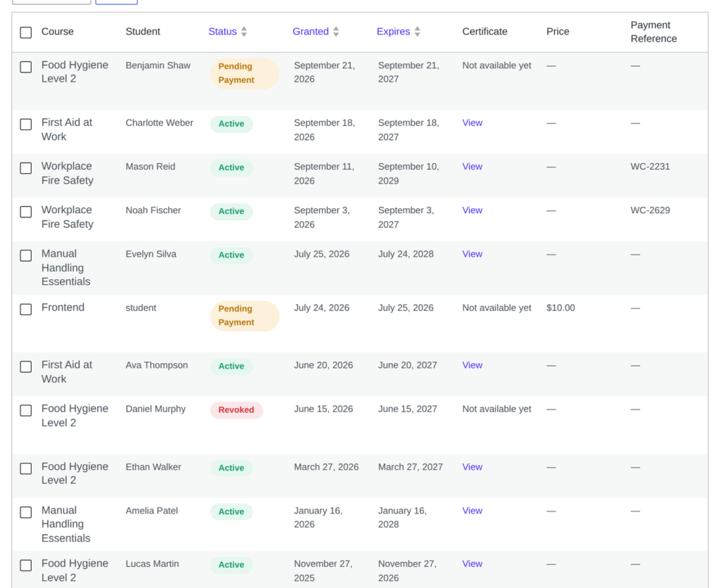Click Charlotte Weber's Active status badge
The height and width of the screenshot is (588, 720).
point(231,124)
